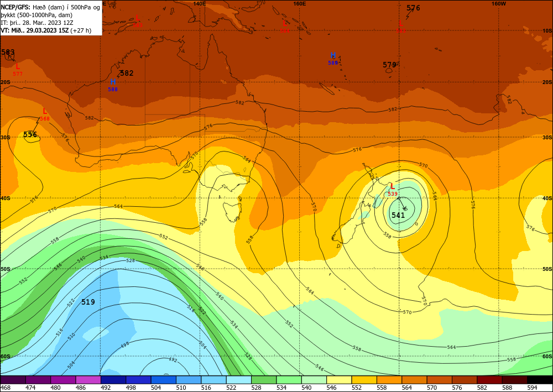Viewport: 553px width, 392px height.
Task: Click the 'þykkt (500-1000hPa, dam)' subtitle line
Action: coord(36,15)
